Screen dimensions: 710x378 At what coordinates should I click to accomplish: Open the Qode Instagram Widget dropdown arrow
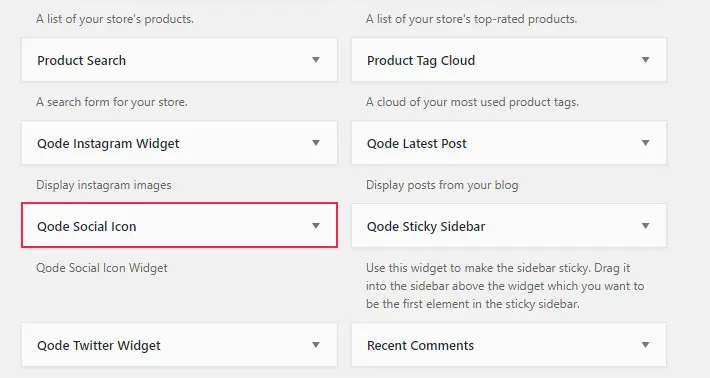pyautogui.click(x=316, y=143)
